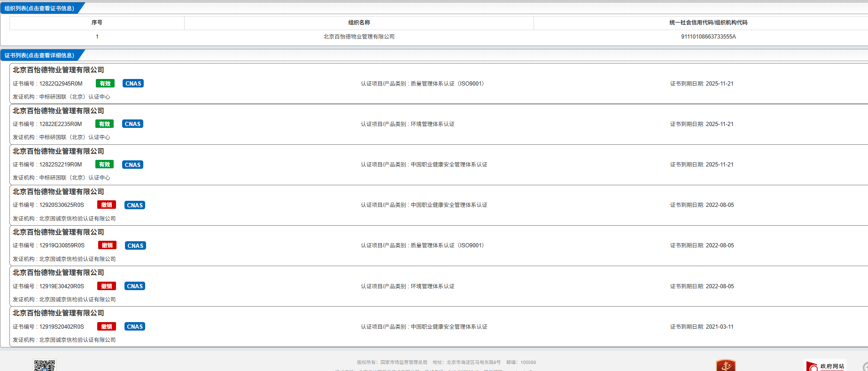Image resolution: width=868 pixels, height=371 pixels.
Task: Select the CNAS badge beside certificate 12822S2219R0M
Action: (133, 165)
